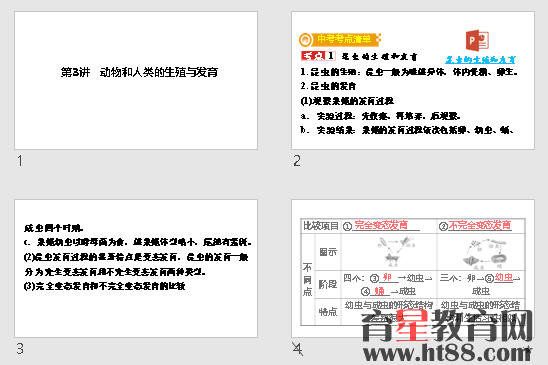The height and width of the screenshot is (365, 548).
Task: Select slide 1 titled 第3讲 动物和人类的生殖与发育
Action: pyautogui.click(x=136, y=80)
